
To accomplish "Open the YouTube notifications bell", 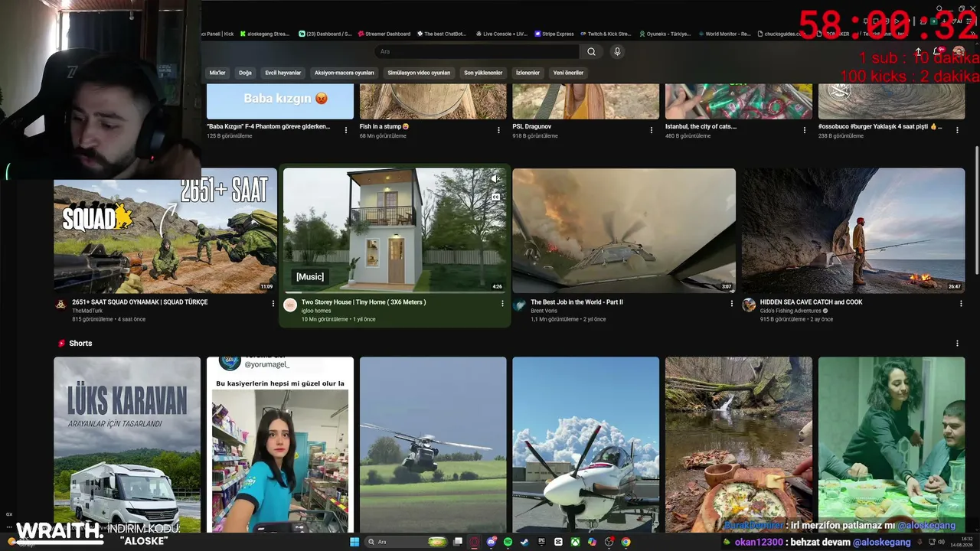I will tap(937, 52).
